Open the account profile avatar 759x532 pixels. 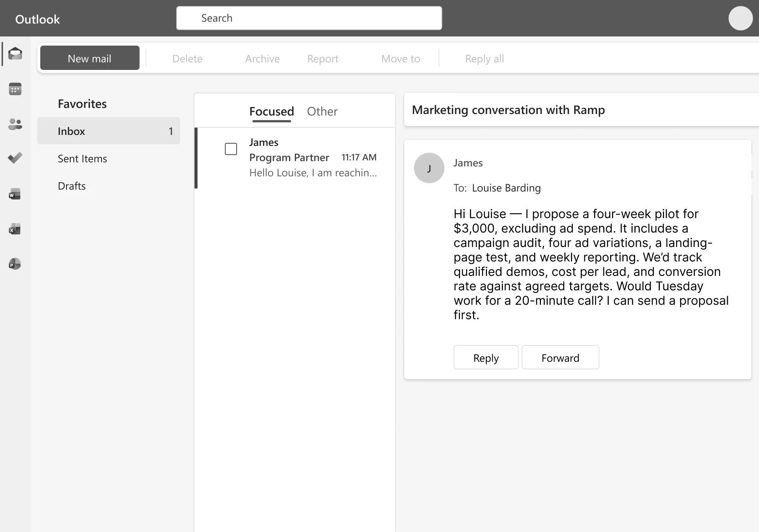point(740,18)
